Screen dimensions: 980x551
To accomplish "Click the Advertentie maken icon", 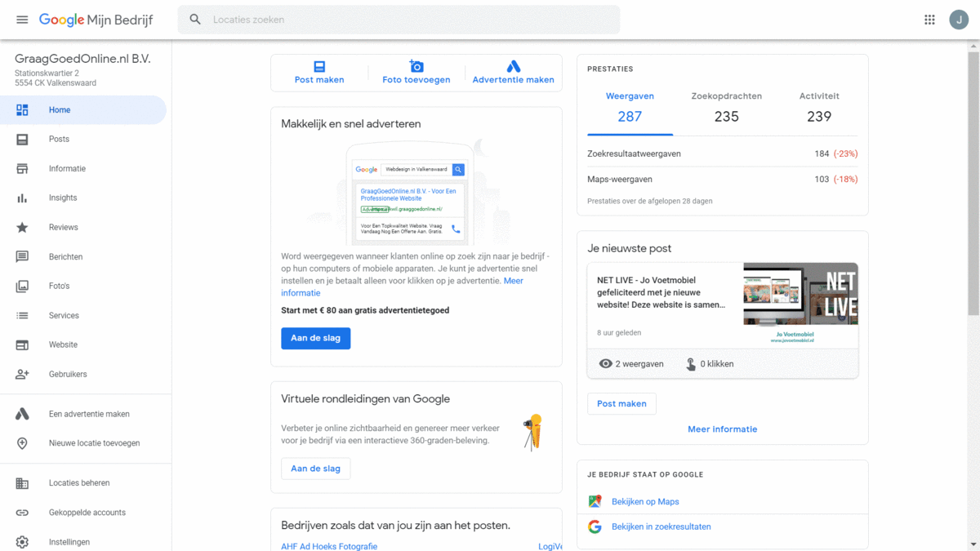I will tap(514, 64).
